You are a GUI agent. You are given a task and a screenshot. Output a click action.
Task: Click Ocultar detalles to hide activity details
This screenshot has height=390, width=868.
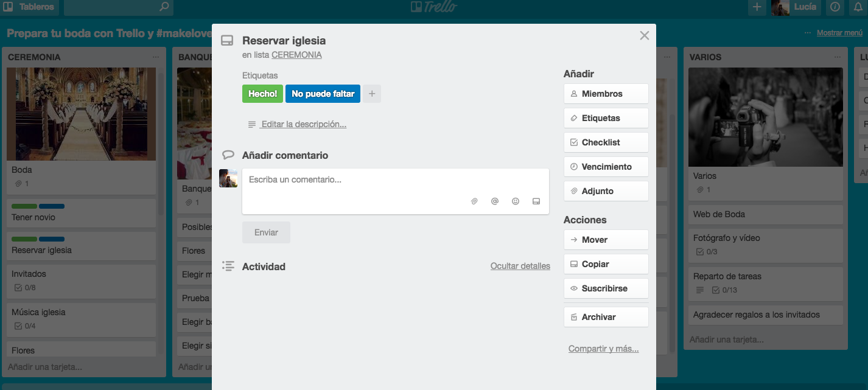click(520, 266)
